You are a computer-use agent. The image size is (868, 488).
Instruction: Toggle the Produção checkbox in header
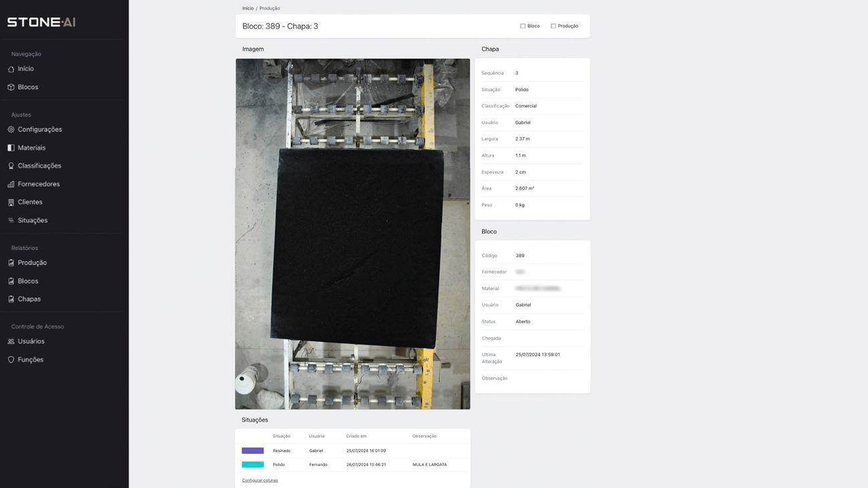click(x=554, y=26)
